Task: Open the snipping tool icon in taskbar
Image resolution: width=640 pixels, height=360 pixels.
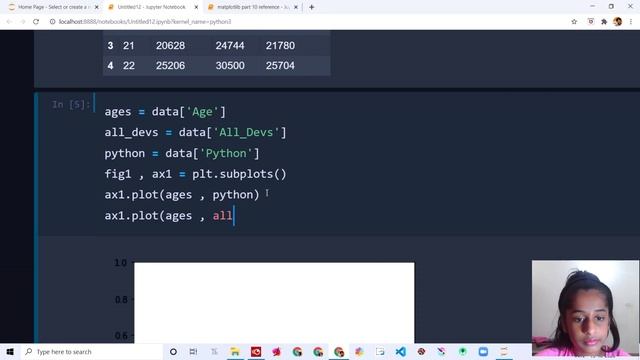Action: point(442,351)
